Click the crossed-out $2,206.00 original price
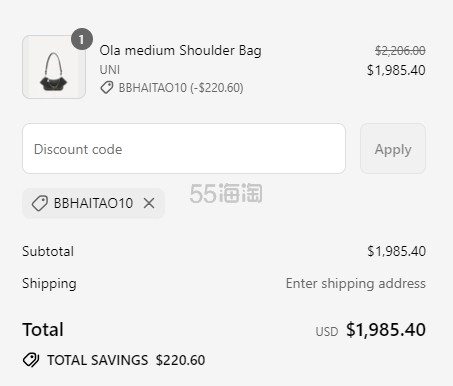 coord(400,51)
